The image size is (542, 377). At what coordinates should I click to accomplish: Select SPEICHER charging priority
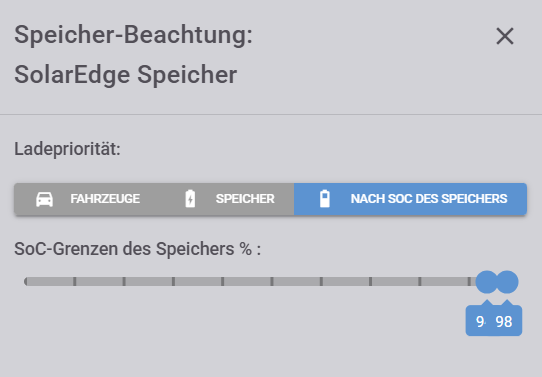click(227, 199)
